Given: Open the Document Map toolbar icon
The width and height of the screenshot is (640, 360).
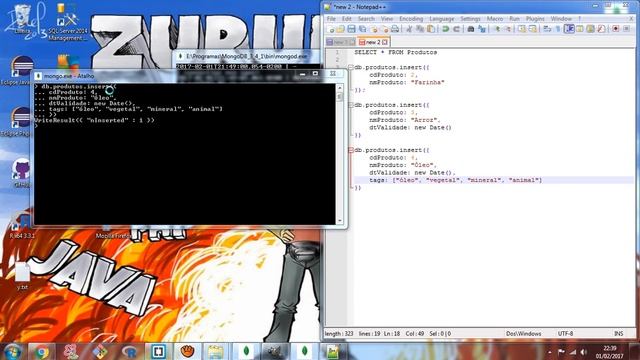Looking at the screenshot, I should 590,29.
